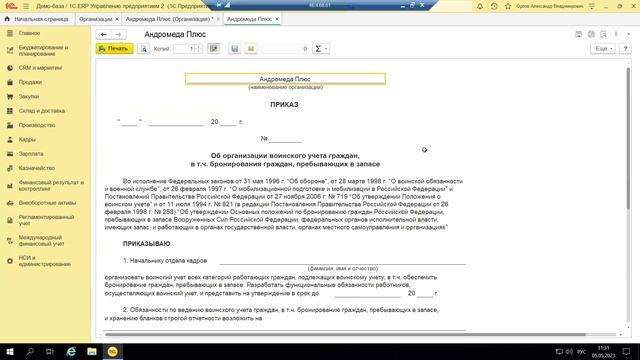Click the forward arrow navigation button
The image size is (640, 360).
pyautogui.click(x=118, y=34)
